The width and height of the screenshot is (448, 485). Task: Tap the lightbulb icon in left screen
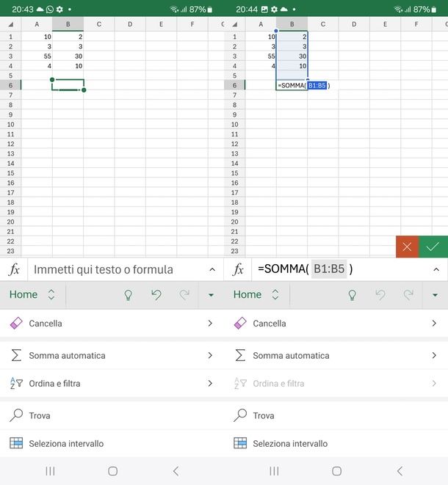tap(129, 295)
